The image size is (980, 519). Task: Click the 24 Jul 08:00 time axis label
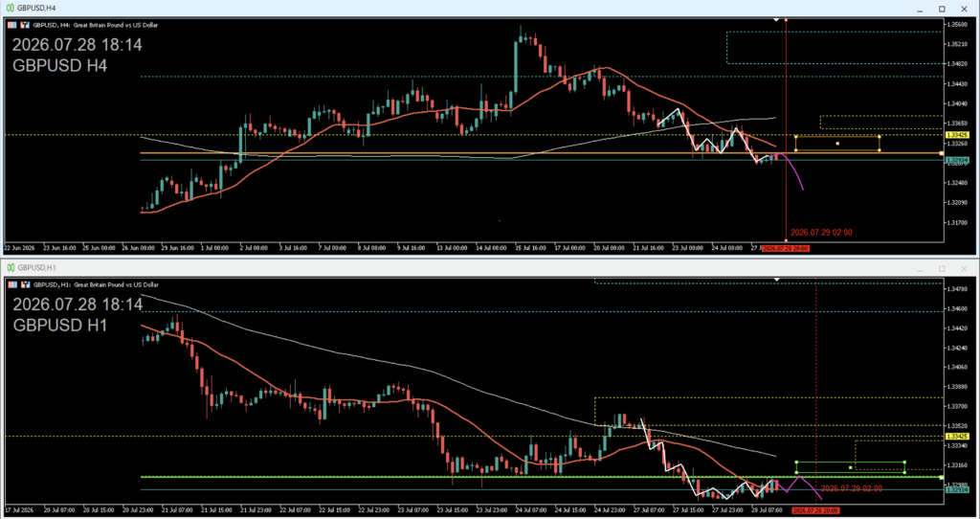pos(727,248)
